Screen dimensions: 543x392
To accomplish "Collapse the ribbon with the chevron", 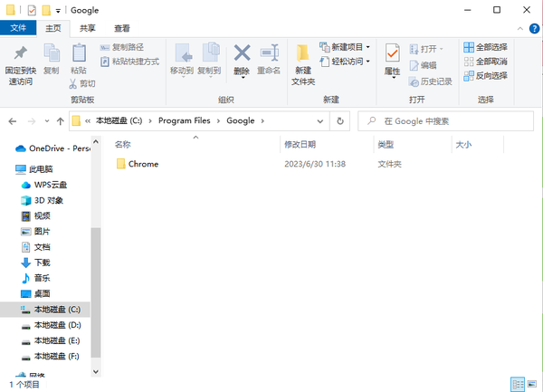I will (519, 28).
